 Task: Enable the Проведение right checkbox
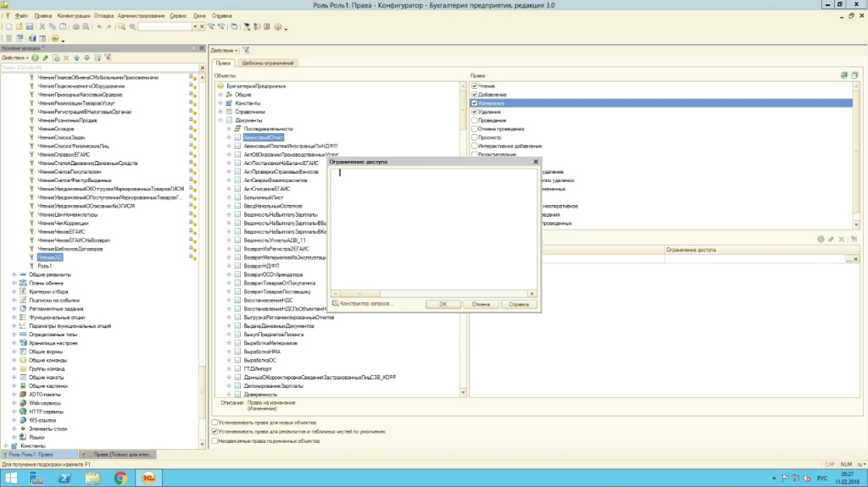[475, 120]
